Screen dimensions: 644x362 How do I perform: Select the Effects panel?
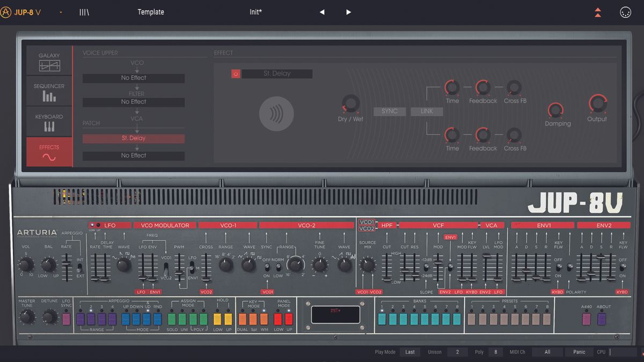[x=49, y=151]
